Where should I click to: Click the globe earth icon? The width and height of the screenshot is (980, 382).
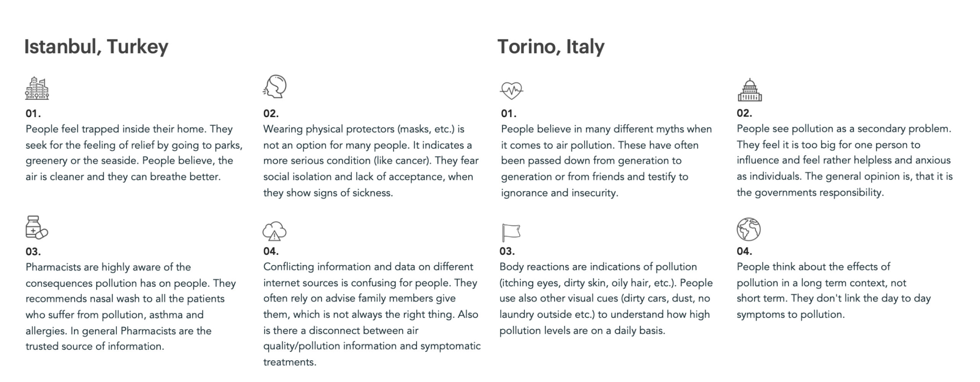coord(748,229)
